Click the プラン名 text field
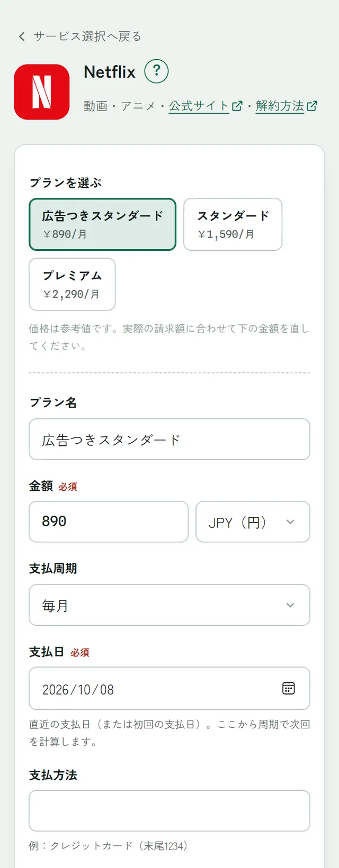Screen dimensions: 339x868 169,440
